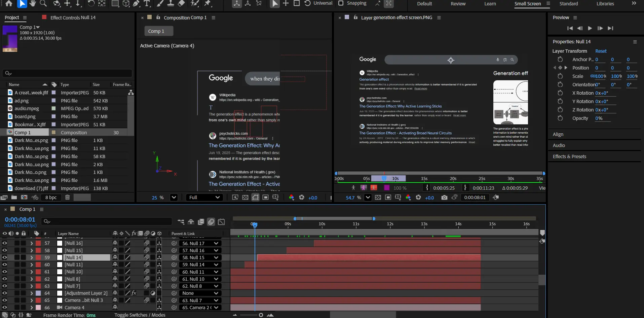Click Reset in Layer Transform
Viewport: 644px width, 318px height.
601,51
